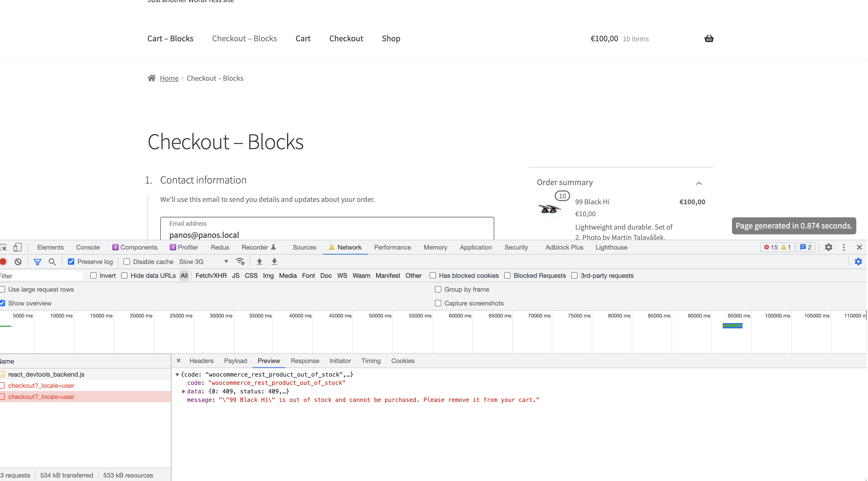Import a HAR file (up arrow icon)
Image resolution: width=868 pixels, height=481 pixels.
pyautogui.click(x=259, y=261)
